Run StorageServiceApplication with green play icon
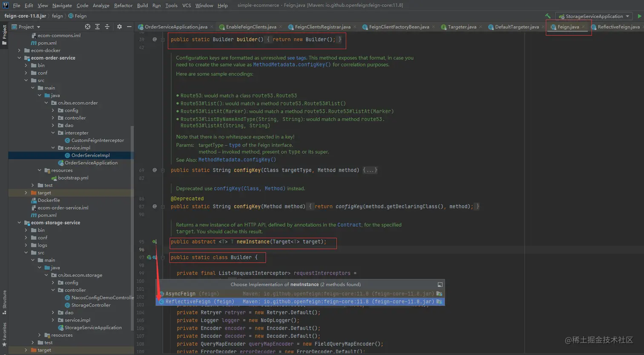The height and width of the screenshot is (355, 644). point(639,16)
